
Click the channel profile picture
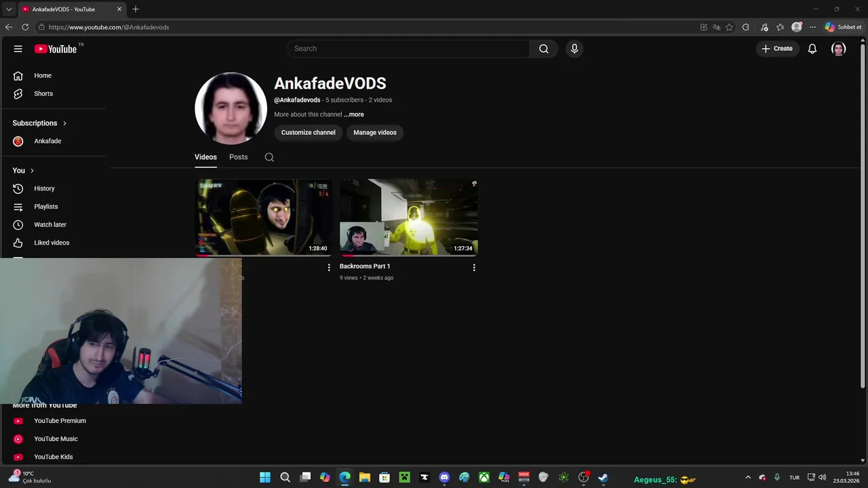[231, 108]
